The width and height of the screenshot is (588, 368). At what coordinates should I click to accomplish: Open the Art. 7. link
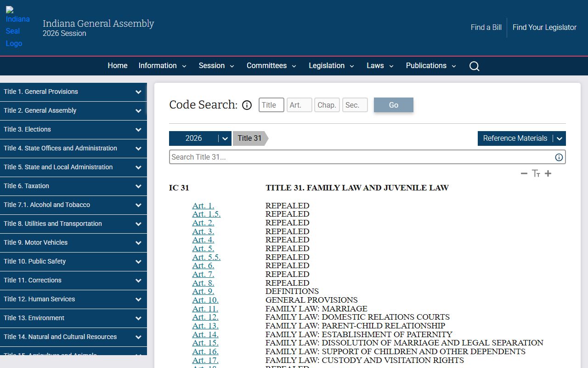click(203, 274)
